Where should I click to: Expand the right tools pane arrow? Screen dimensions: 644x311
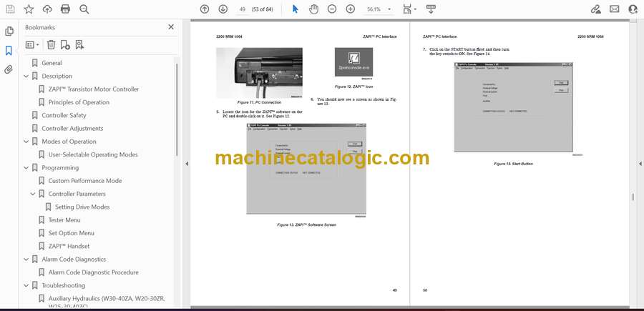tap(640, 164)
